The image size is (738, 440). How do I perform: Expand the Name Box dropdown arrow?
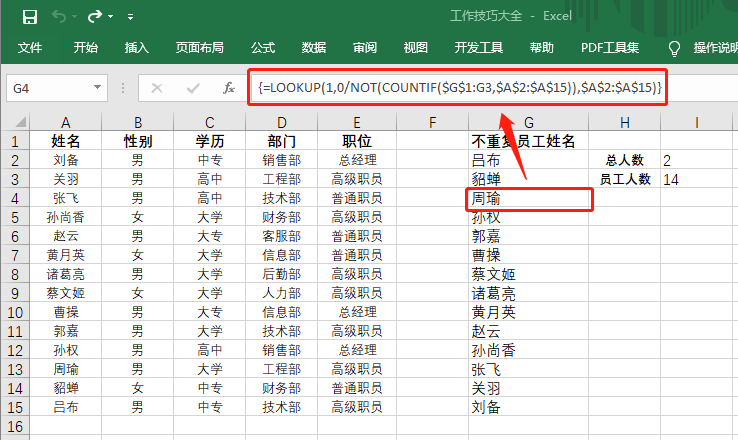click(x=97, y=88)
